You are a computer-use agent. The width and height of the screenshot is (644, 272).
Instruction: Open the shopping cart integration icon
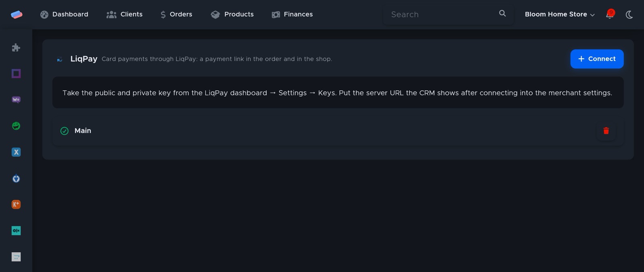(x=16, y=257)
